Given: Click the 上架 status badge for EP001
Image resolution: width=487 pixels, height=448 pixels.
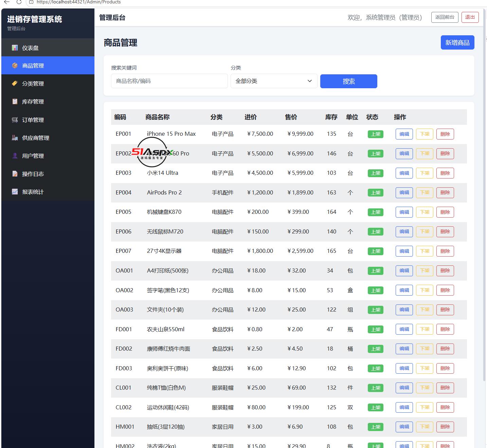Looking at the screenshot, I should 376,134.
